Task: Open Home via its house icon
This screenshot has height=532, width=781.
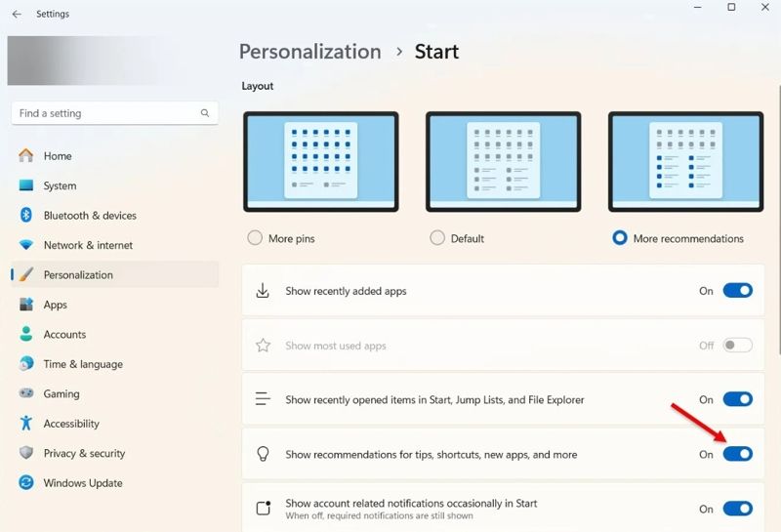Action: (x=26, y=156)
